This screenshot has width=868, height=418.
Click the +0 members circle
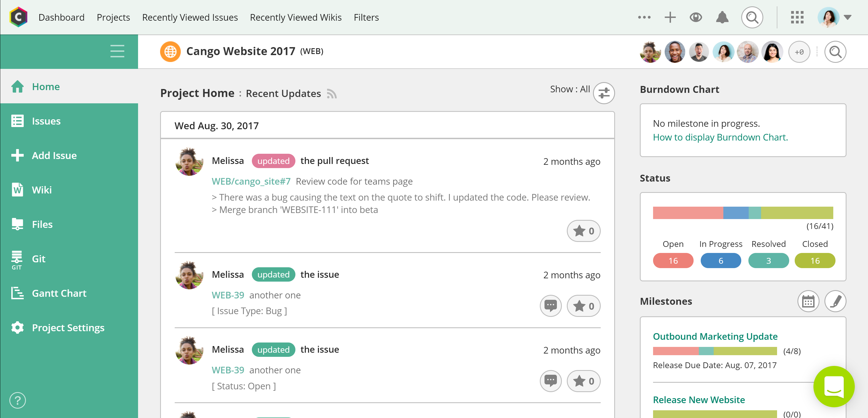pos(799,52)
